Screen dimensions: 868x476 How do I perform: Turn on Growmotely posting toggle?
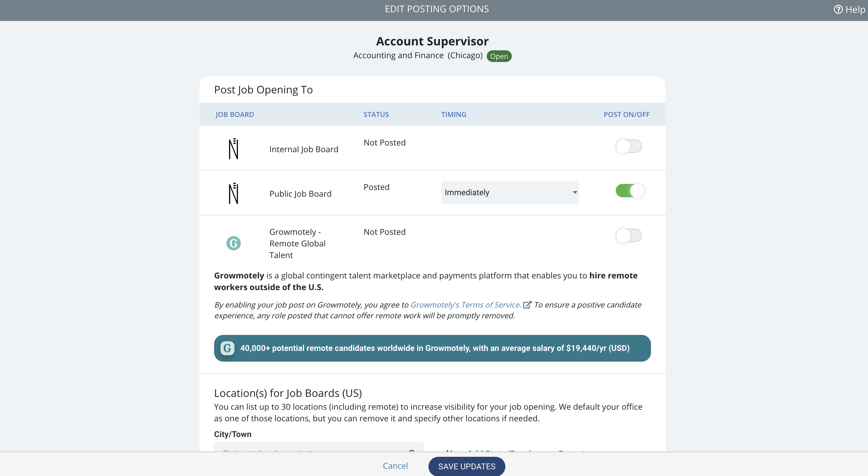[629, 235]
